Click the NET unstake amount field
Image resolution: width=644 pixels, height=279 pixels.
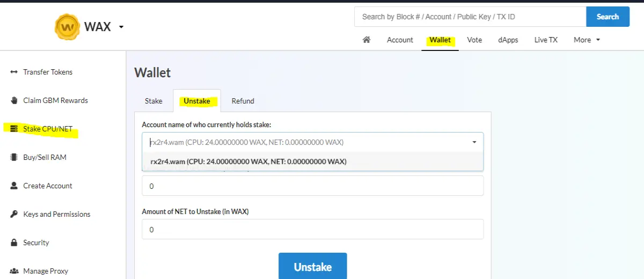click(x=312, y=229)
